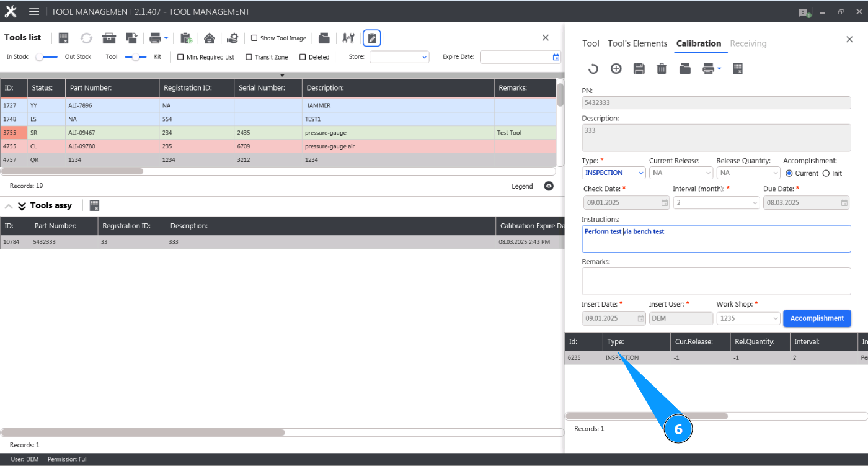Click the Accomplishment button
Screen dimensions: 868x466
[x=817, y=318]
